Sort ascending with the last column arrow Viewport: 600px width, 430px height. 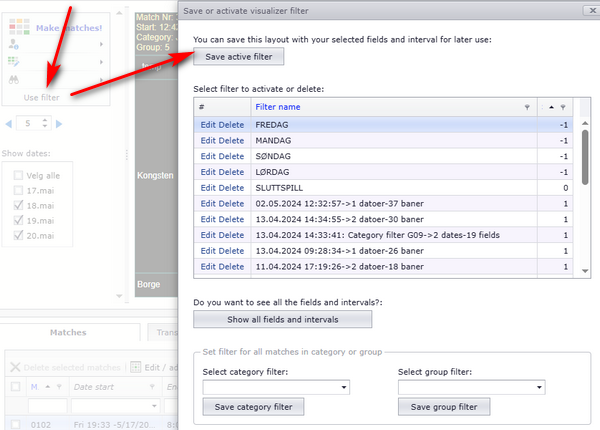tap(551, 107)
